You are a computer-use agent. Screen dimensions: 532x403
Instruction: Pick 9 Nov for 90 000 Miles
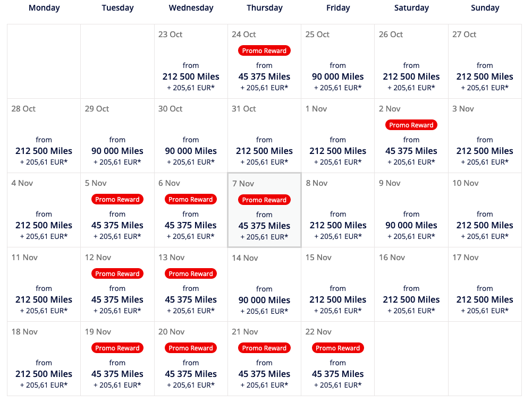411,210
